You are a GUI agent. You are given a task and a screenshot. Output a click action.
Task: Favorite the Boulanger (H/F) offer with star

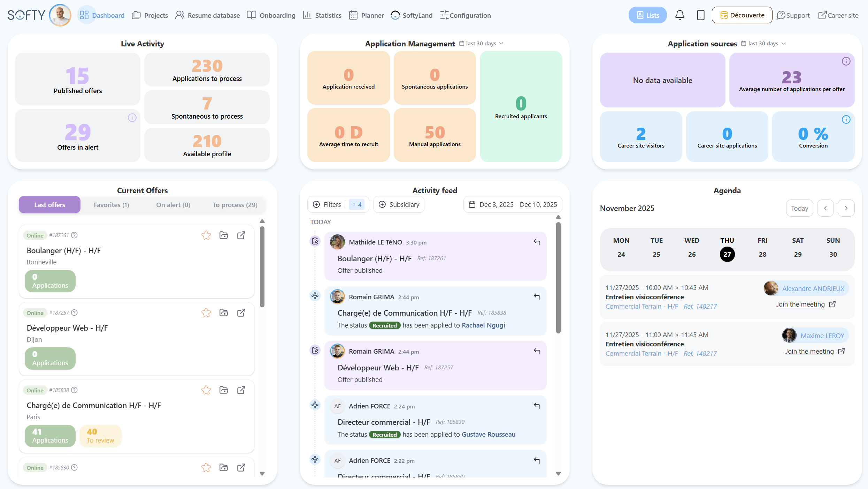[206, 235]
